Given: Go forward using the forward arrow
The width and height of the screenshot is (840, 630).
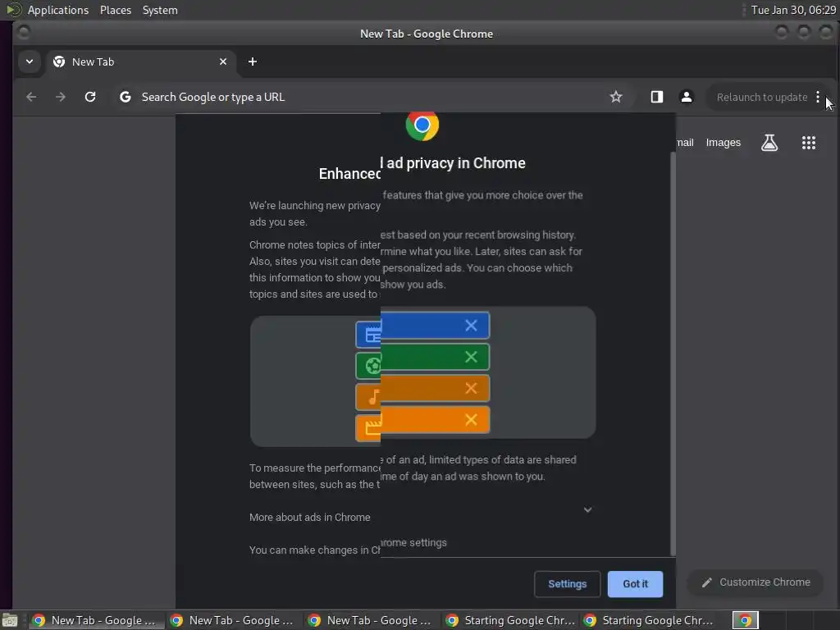Looking at the screenshot, I should [x=61, y=97].
